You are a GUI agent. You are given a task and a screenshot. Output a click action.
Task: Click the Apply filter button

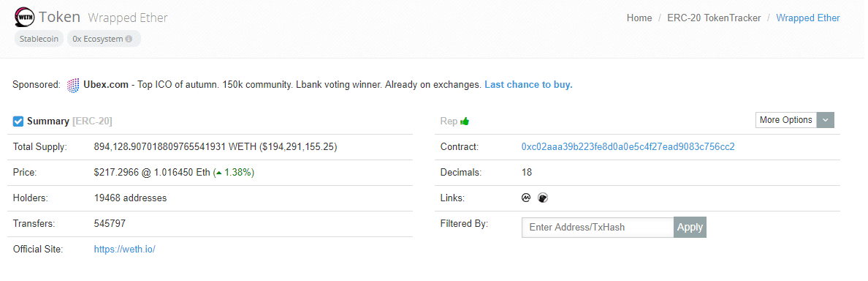690,228
